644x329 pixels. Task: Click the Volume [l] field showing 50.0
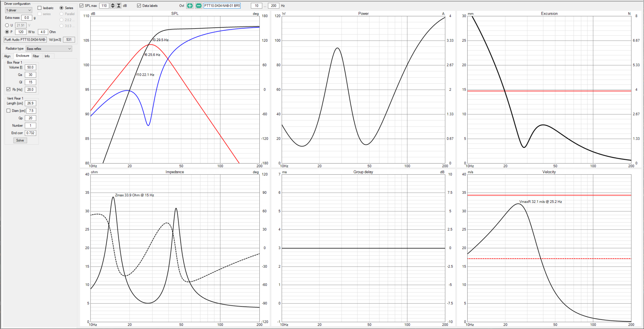[x=30, y=67]
